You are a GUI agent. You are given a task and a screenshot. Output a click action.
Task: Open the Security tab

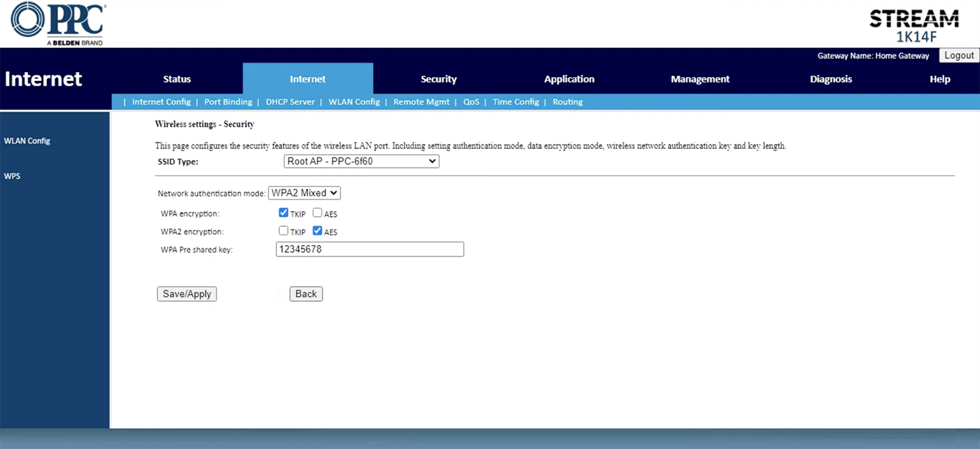(438, 79)
